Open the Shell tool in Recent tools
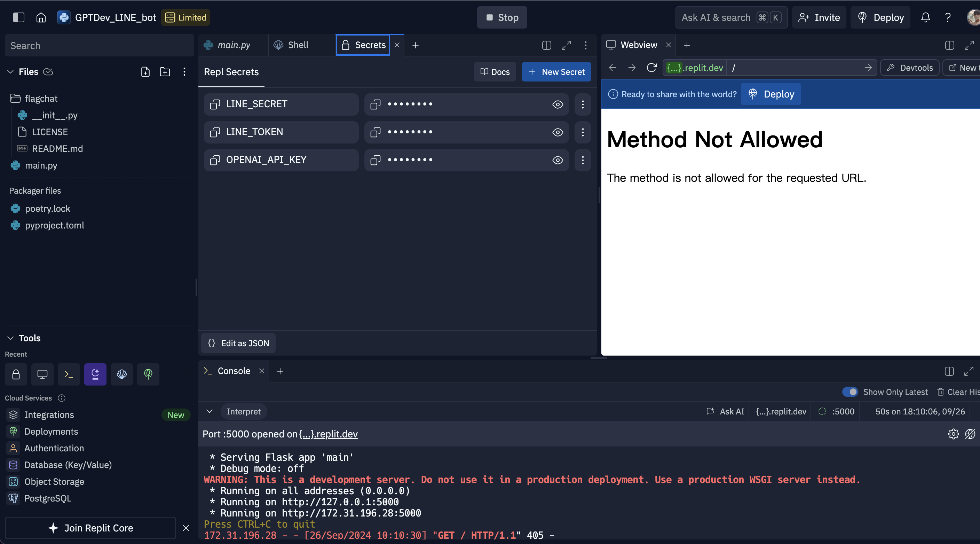The height and width of the screenshot is (544, 980). pos(122,374)
